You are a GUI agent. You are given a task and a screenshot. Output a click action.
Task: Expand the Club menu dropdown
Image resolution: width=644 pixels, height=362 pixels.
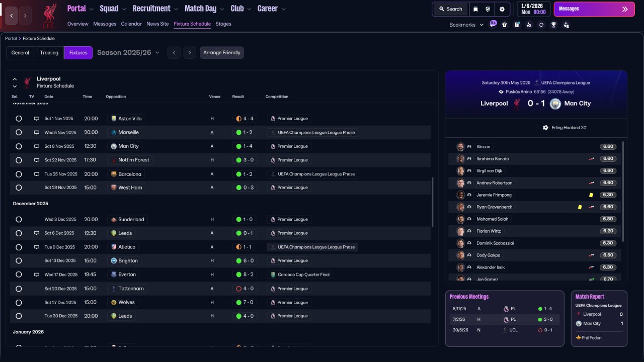(x=249, y=9)
